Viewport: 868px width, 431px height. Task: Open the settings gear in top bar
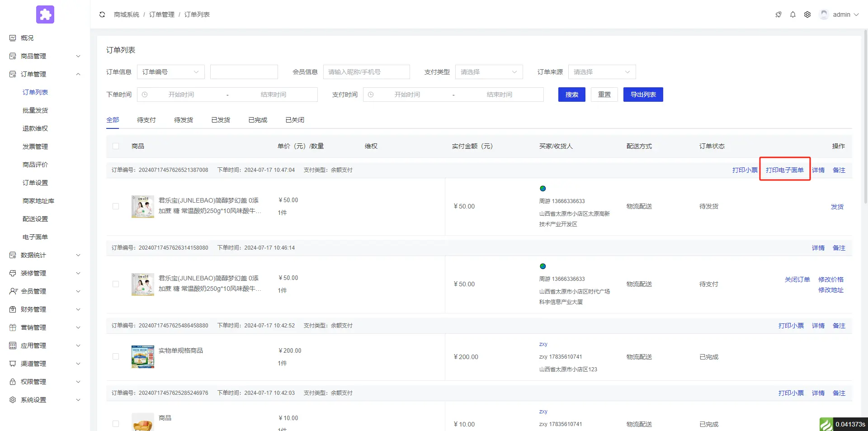point(807,14)
